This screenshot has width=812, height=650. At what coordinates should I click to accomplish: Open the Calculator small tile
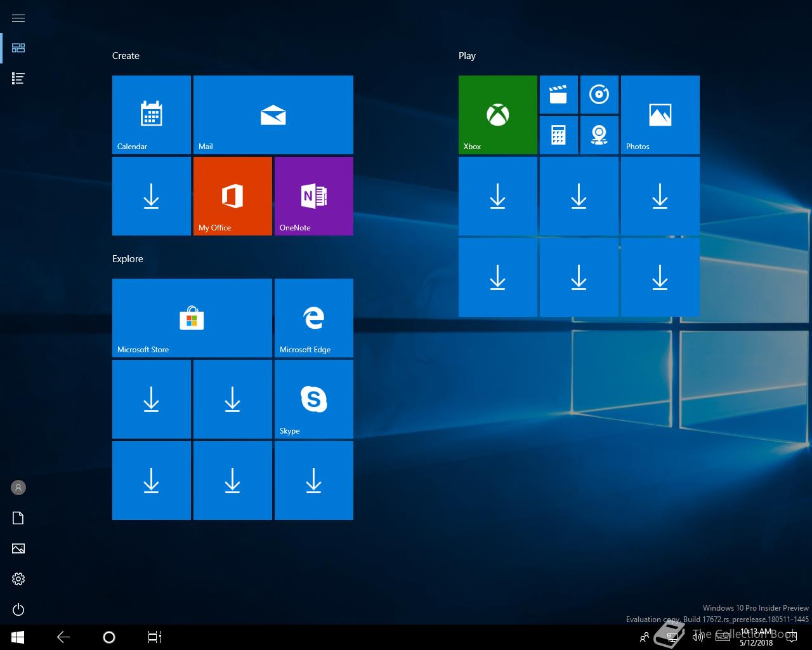559,135
